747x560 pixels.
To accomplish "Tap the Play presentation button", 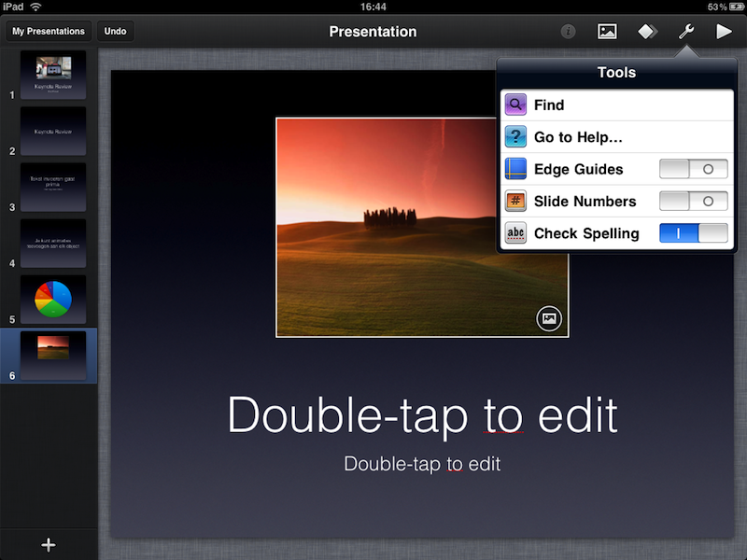I will (x=724, y=32).
